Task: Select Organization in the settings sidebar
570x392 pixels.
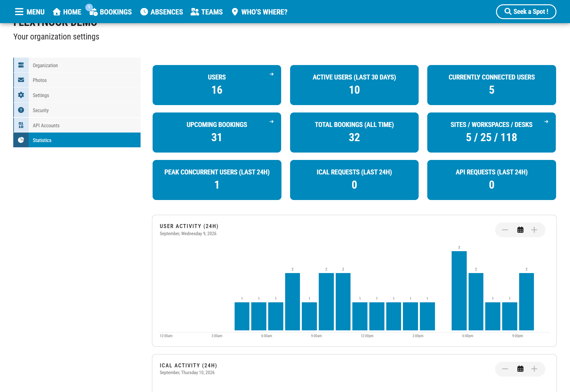Action: 77,65
